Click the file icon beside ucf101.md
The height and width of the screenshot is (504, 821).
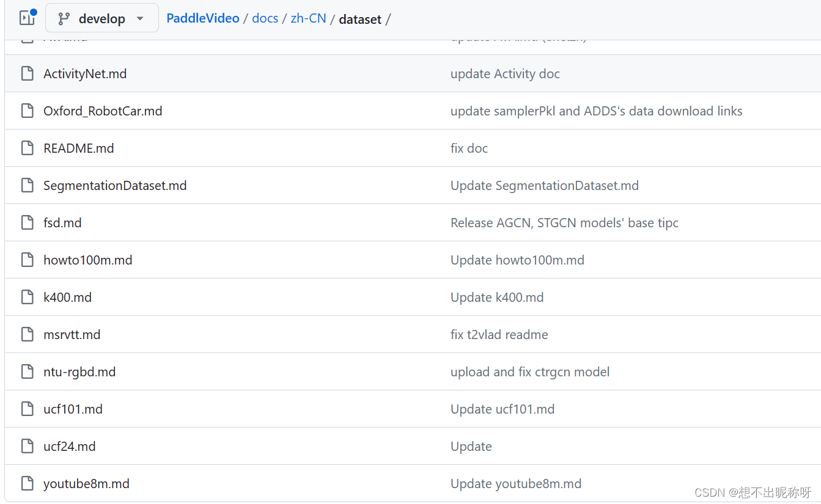point(28,409)
